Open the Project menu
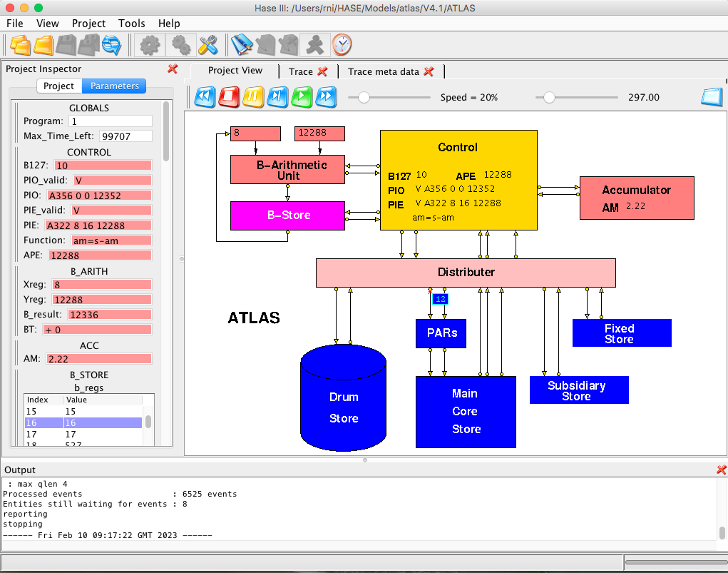The image size is (728, 573). [88, 24]
